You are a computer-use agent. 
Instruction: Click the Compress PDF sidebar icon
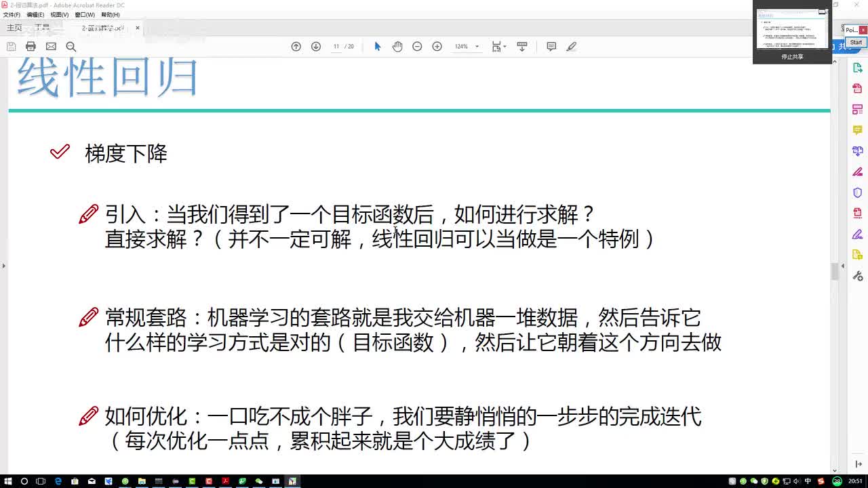pos(857,213)
